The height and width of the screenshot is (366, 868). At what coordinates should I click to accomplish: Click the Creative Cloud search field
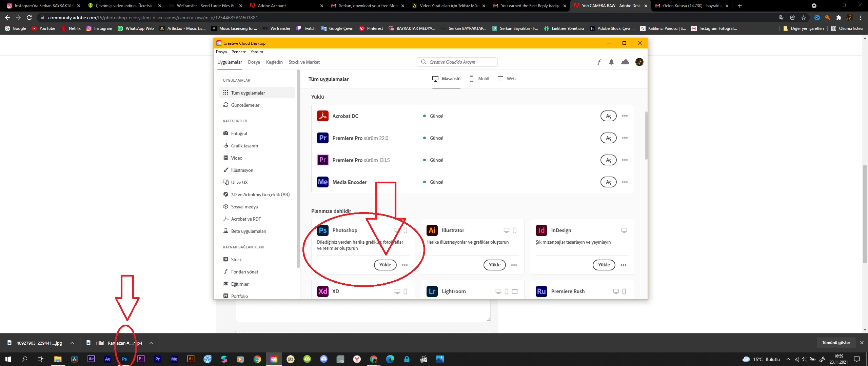tap(457, 62)
